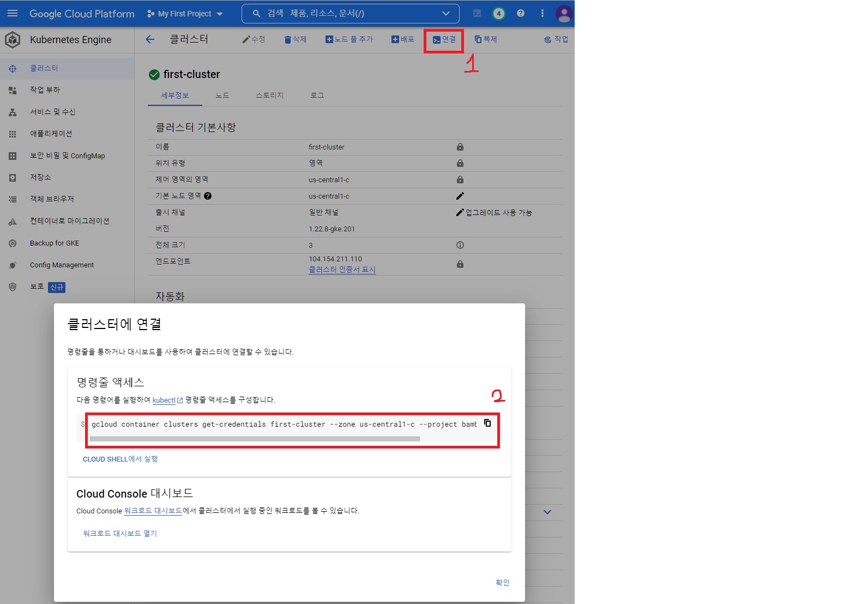The width and height of the screenshot is (868, 604).
Task: Select 저장소 in the sidebar
Action: tap(67, 177)
